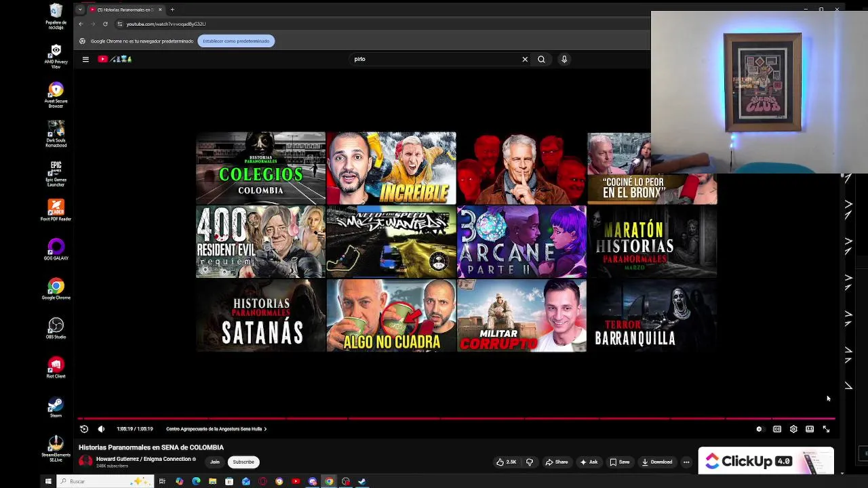This screenshot has height=488, width=868.
Task: Launch Dark Souls Remastered desktop shortcut
Action: point(56,134)
